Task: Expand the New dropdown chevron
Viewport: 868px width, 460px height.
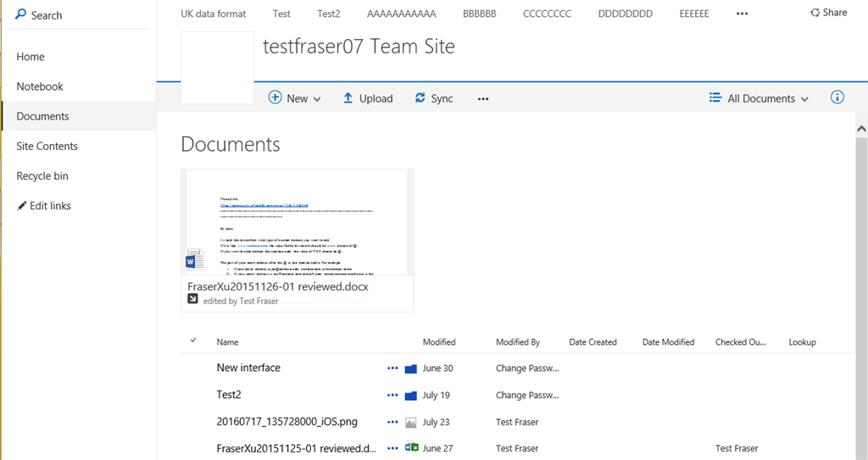Action: tap(317, 99)
